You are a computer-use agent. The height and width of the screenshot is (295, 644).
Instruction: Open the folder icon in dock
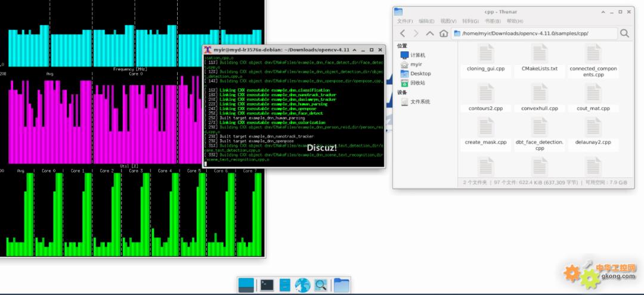tap(341, 285)
